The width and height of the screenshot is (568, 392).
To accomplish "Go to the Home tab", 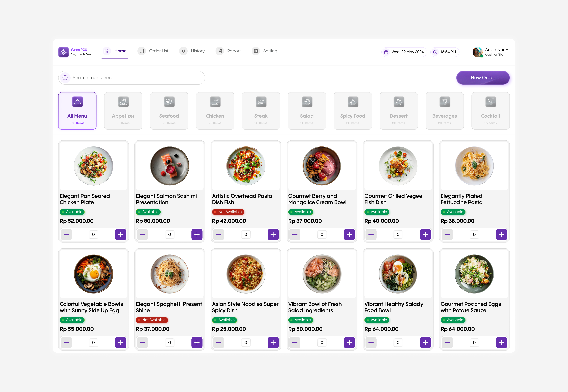I will (x=115, y=51).
